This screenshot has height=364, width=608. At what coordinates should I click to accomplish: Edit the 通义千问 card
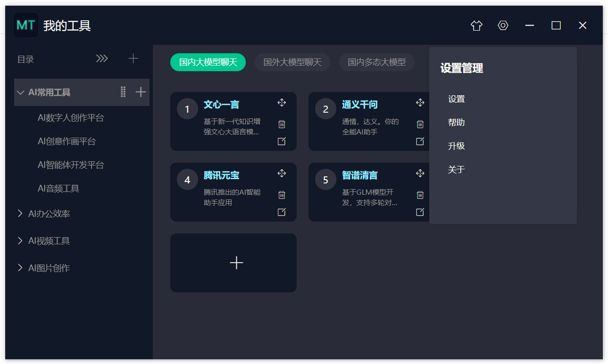(x=420, y=141)
